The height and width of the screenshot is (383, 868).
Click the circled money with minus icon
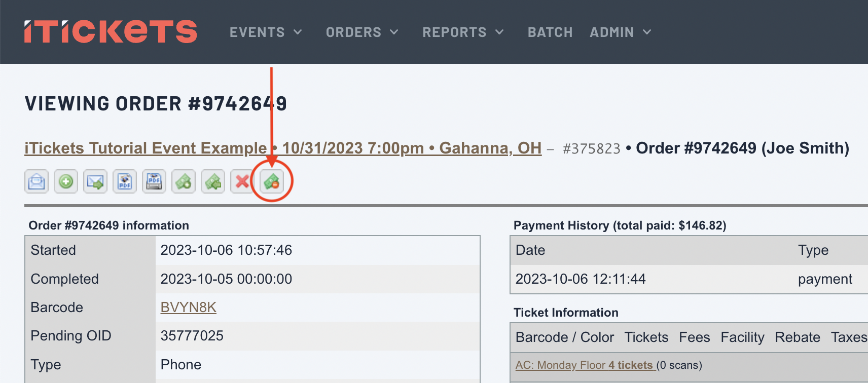(x=272, y=181)
